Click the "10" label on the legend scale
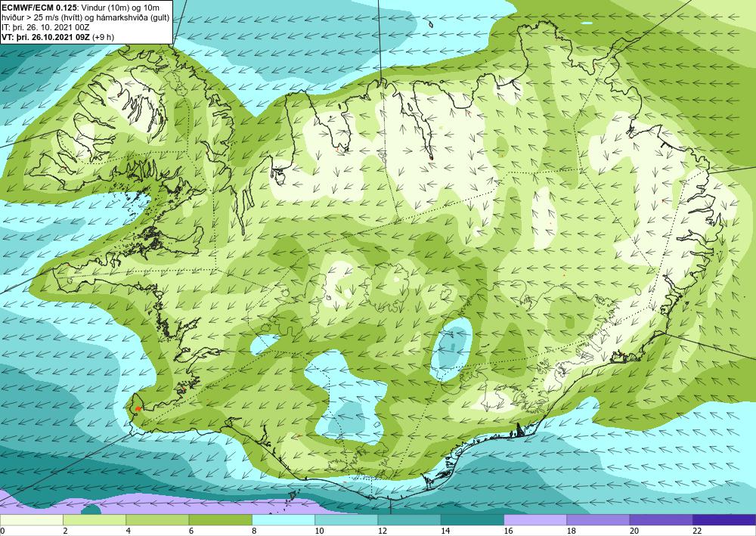The width and height of the screenshot is (756, 536). 319,531
